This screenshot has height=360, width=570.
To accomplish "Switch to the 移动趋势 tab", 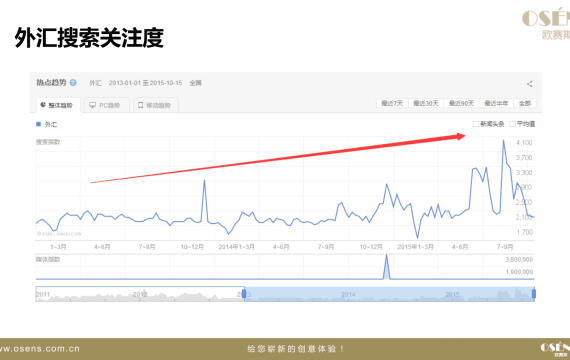I will click(x=156, y=105).
